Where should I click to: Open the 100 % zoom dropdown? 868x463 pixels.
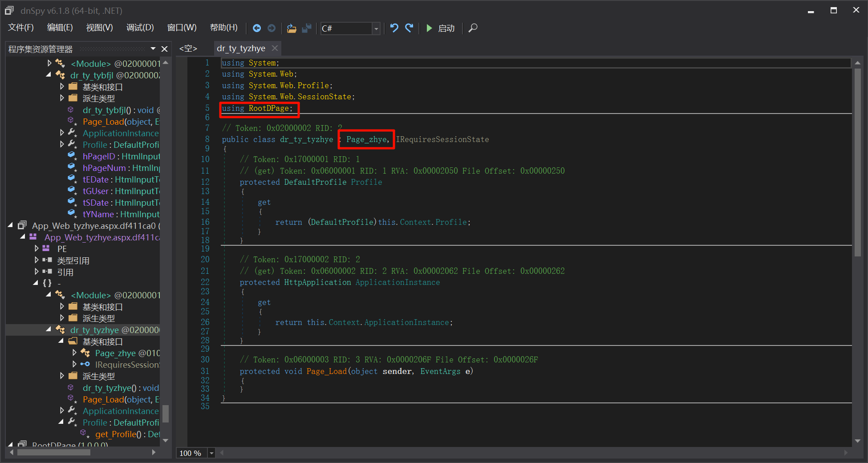[212, 453]
